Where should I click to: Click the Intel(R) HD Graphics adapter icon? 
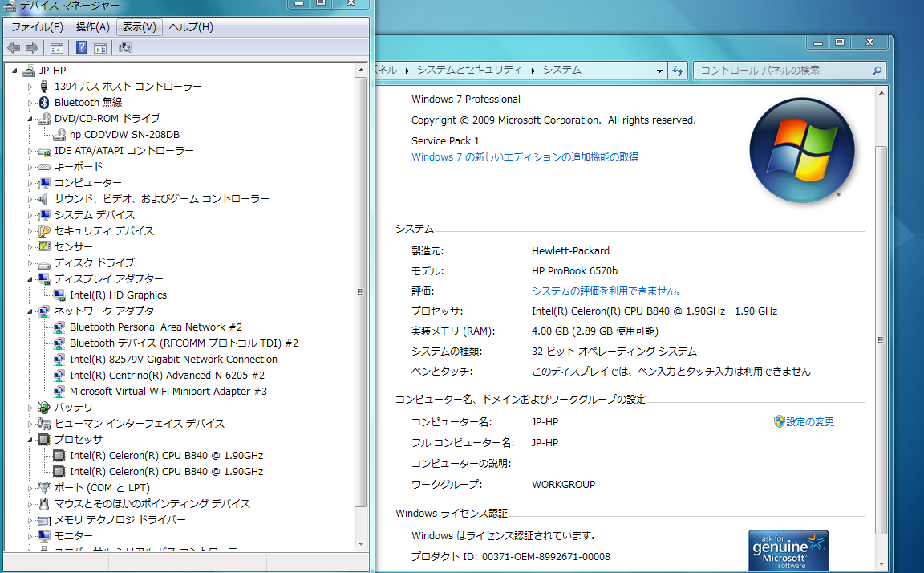click(59, 295)
